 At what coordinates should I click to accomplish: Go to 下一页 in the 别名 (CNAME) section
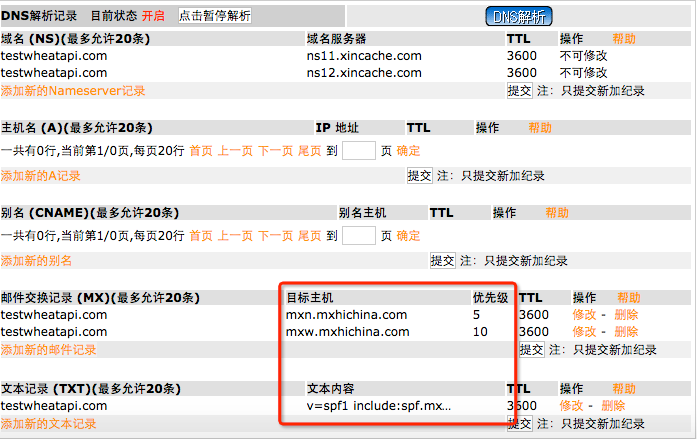275,236
